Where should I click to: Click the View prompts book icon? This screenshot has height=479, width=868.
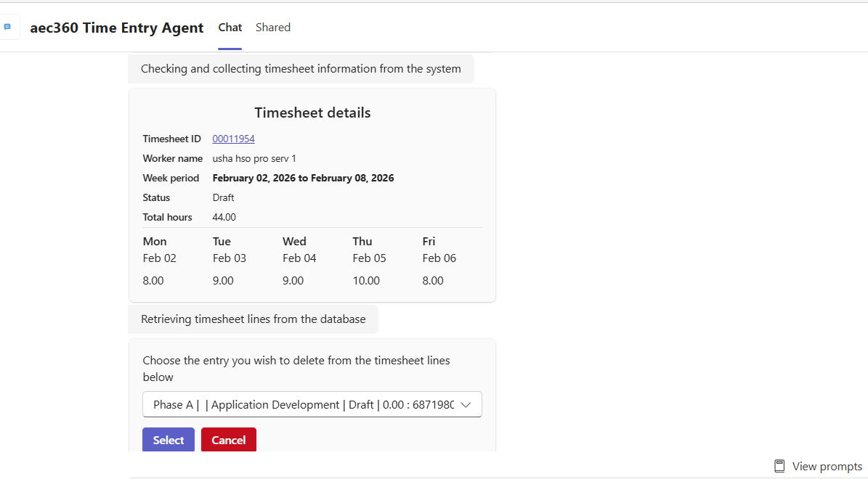[779, 466]
